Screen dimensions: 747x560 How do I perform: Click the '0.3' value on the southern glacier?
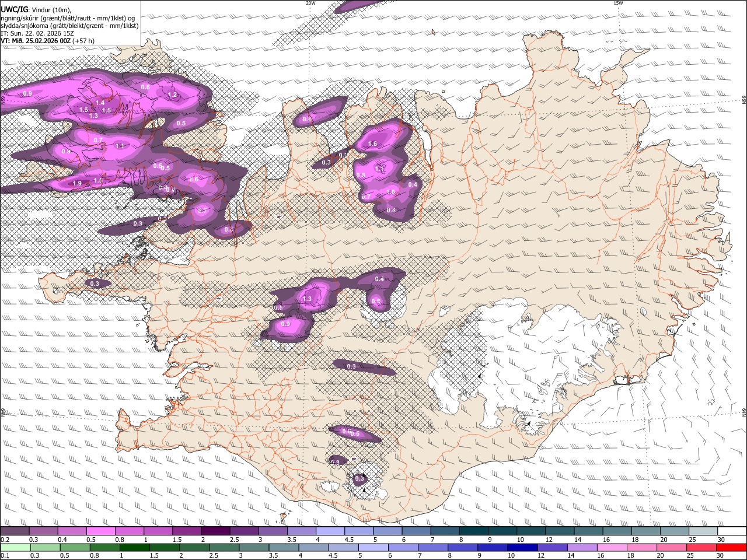(x=359, y=478)
